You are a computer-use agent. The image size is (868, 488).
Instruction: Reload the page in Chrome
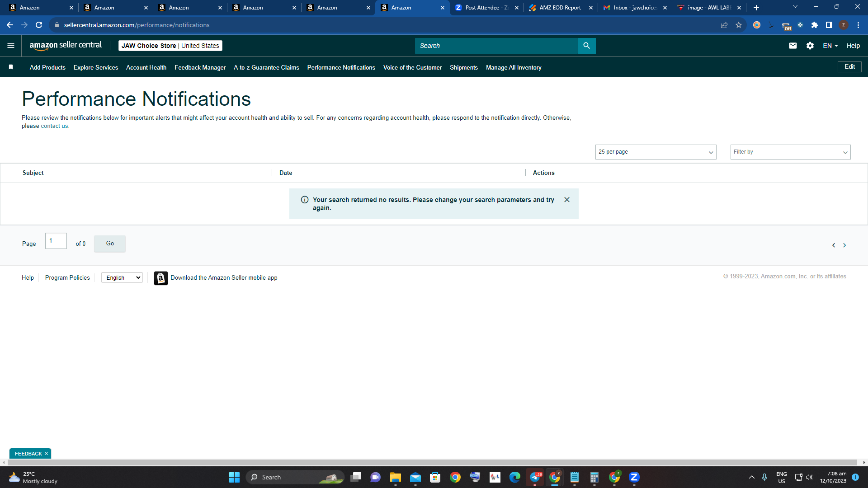coord(39,25)
